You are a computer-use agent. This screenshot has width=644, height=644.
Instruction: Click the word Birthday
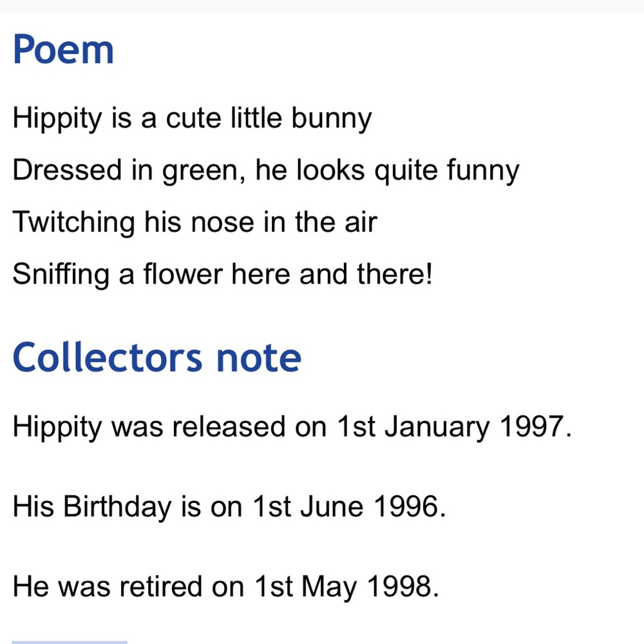pyautogui.click(x=117, y=507)
